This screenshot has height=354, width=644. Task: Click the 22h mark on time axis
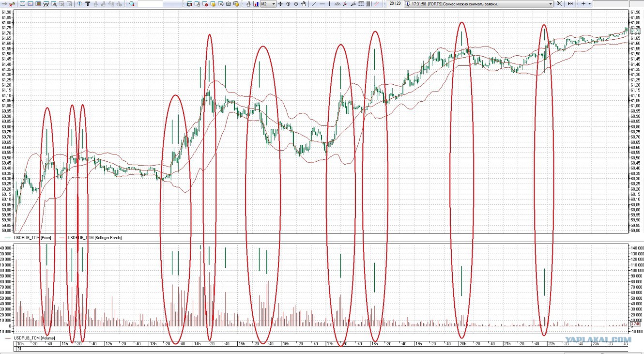551,344
